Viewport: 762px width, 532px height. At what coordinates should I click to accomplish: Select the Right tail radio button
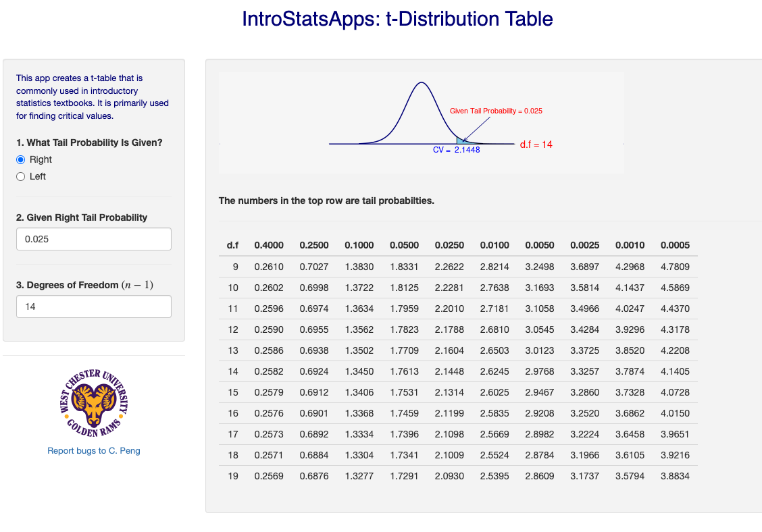[x=20, y=160]
